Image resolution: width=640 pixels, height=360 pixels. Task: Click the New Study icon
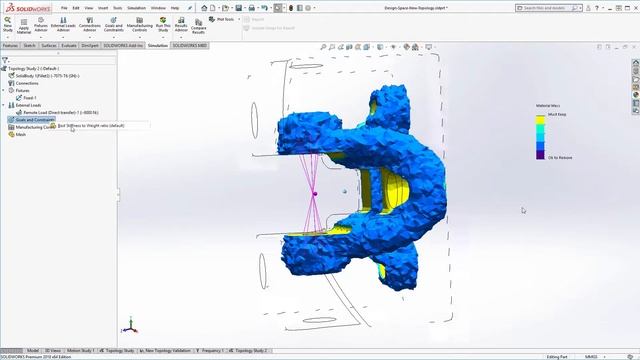(x=7, y=24)
